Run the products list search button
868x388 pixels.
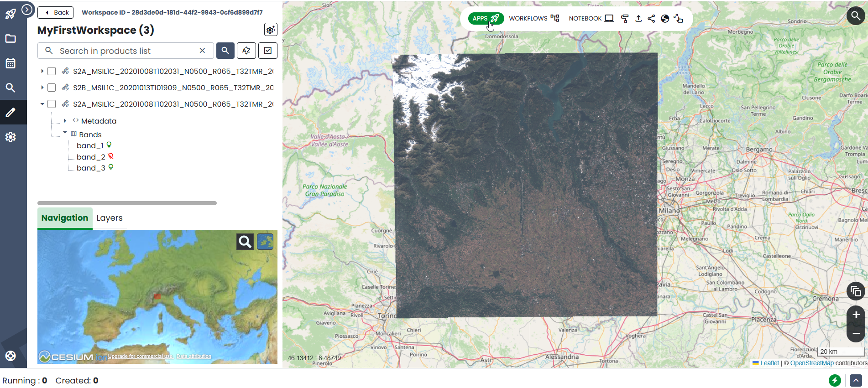[x=225, y=51]
